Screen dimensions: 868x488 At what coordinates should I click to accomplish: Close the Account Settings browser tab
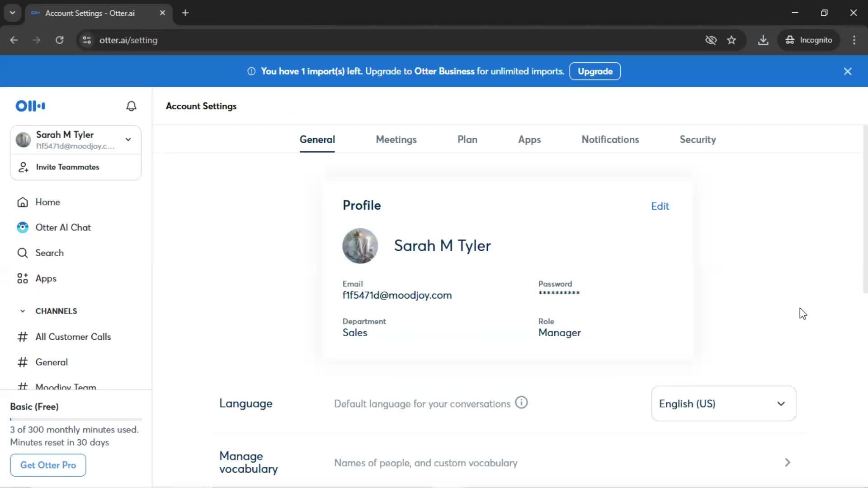[x=162, y=13]
